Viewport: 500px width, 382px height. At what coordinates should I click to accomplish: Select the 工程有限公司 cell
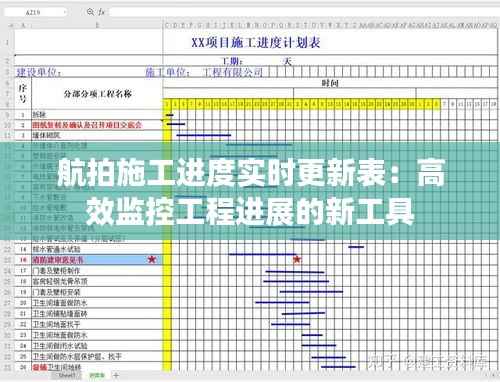pyautogui.click(x=233, y=72)
